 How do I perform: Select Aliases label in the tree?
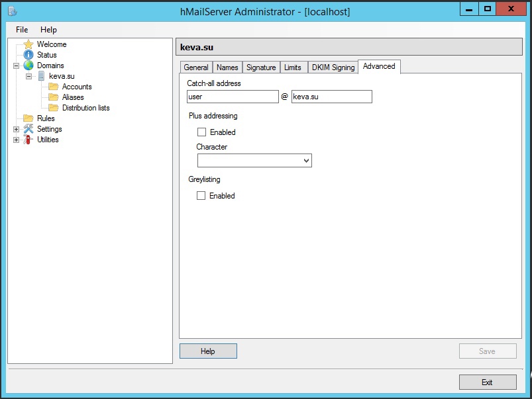click(73, 97)
